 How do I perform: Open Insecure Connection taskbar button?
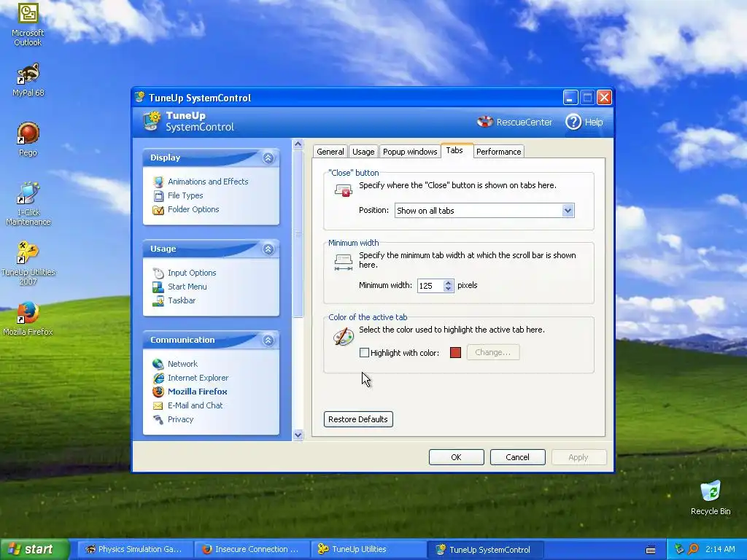click(x=252, y=549)
